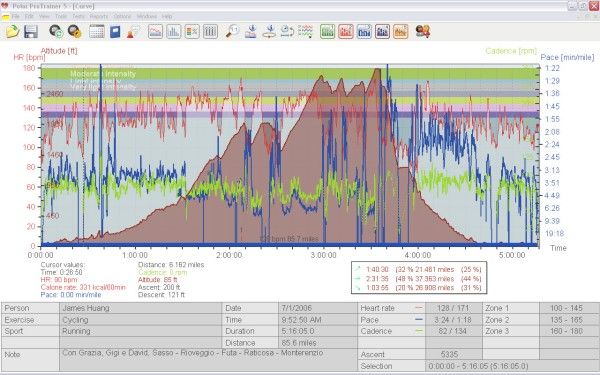Click the Heart rate value '128 / 171'
Screen dimensions: 600x375
point(453,308)
